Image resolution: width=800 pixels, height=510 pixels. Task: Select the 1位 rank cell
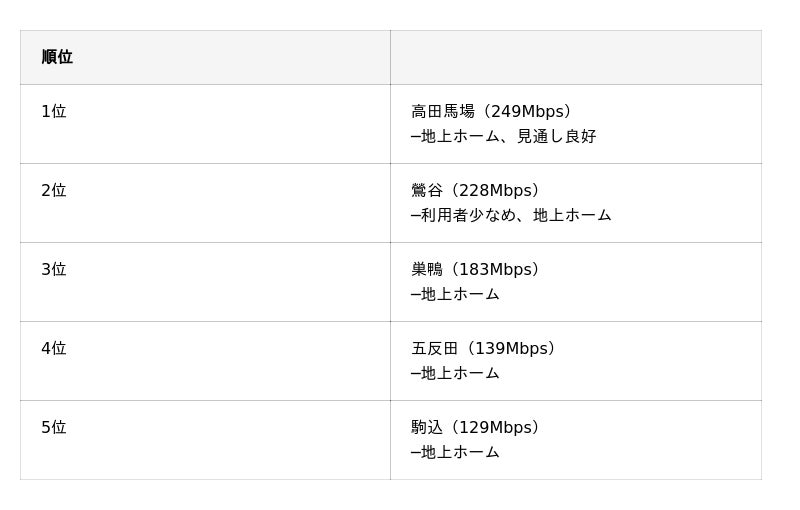[54, 112]
